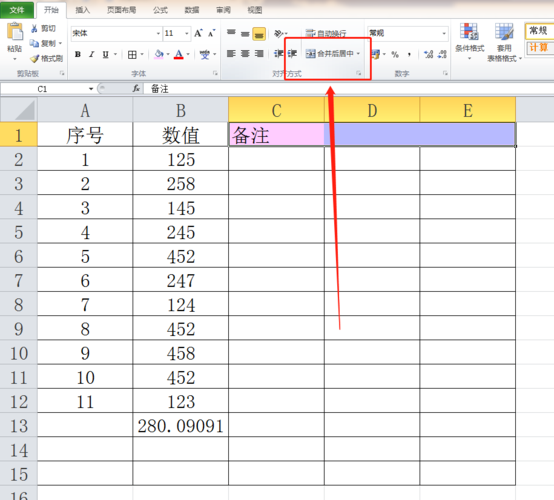This screenshot has width=554, height=500.
Task: Click Merge & Center (合并后居中)
Action: point(329,54)
